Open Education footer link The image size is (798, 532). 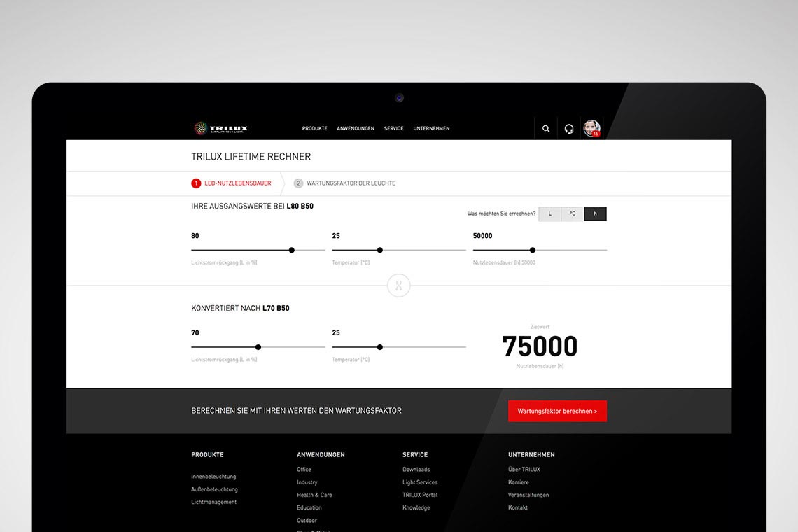point(309,507)
